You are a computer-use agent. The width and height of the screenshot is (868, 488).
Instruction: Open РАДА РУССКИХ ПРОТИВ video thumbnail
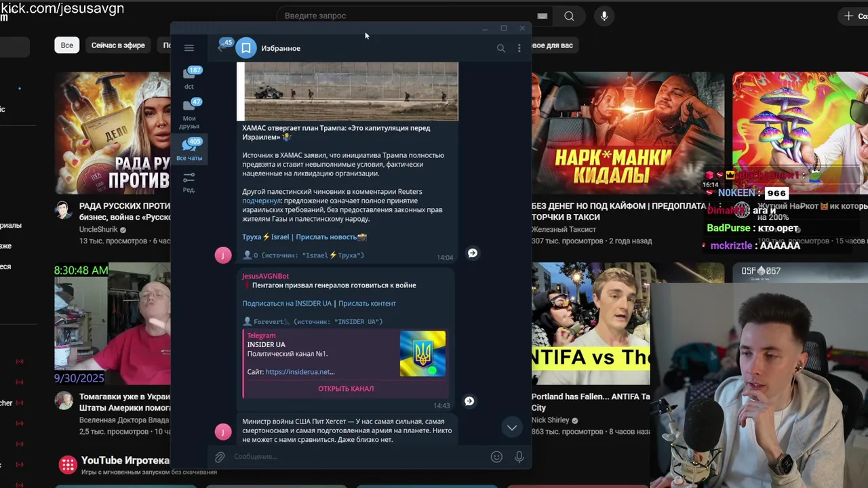(x=113, y=133)
